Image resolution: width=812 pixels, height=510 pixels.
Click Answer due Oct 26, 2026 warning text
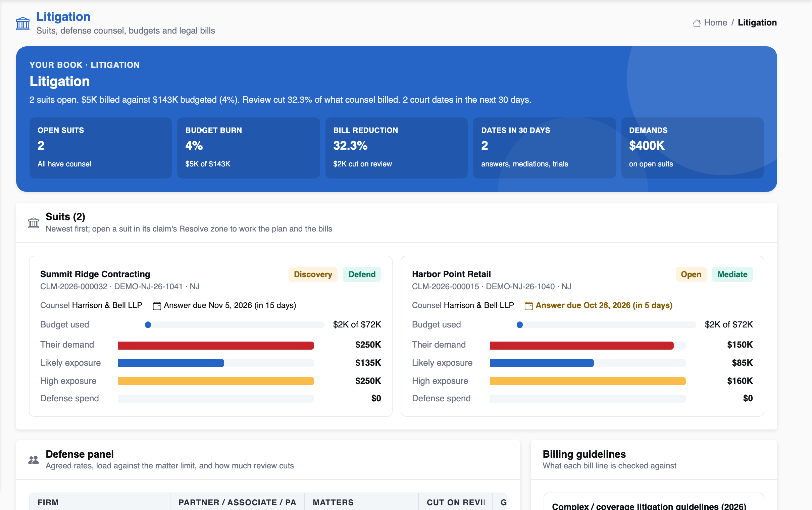tap(604, 305)
